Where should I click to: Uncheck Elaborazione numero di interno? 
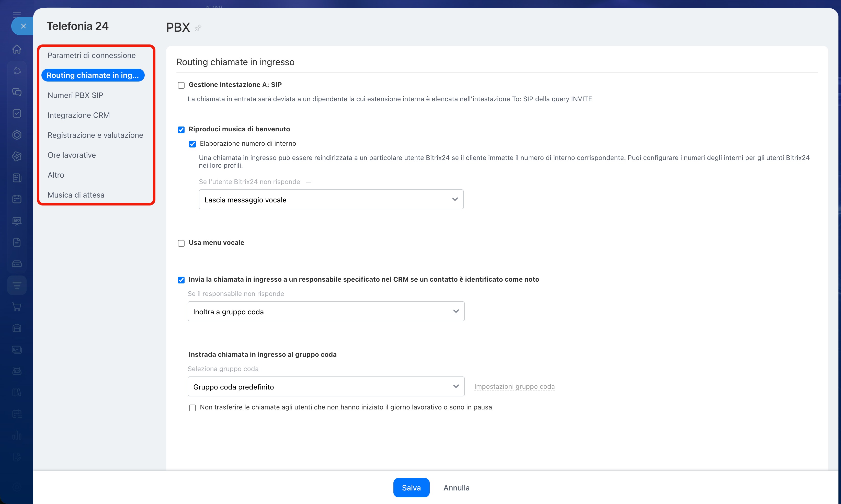192,144
